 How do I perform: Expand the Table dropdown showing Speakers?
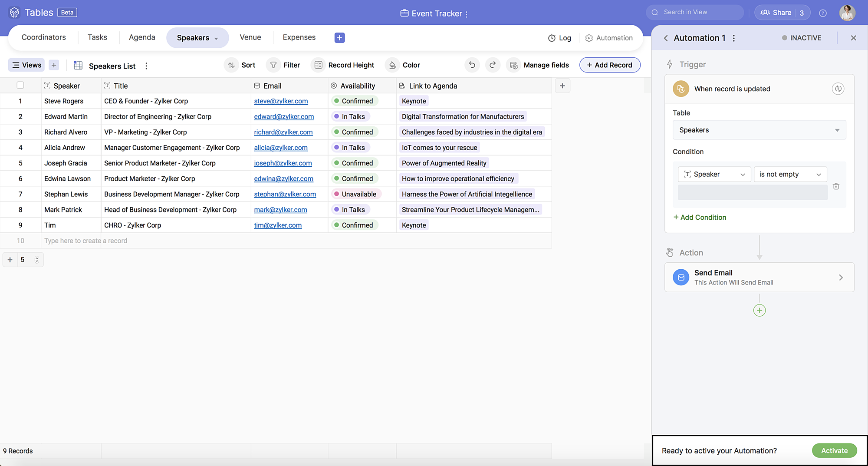[759, 130]
